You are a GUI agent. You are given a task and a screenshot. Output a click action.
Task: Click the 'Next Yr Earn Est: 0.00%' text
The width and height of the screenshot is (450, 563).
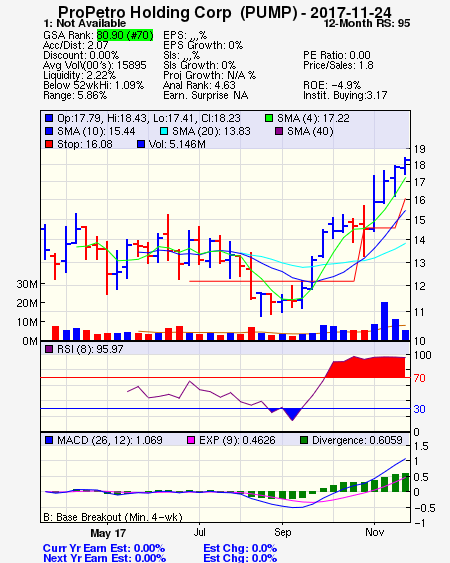[x=104, y=558]
